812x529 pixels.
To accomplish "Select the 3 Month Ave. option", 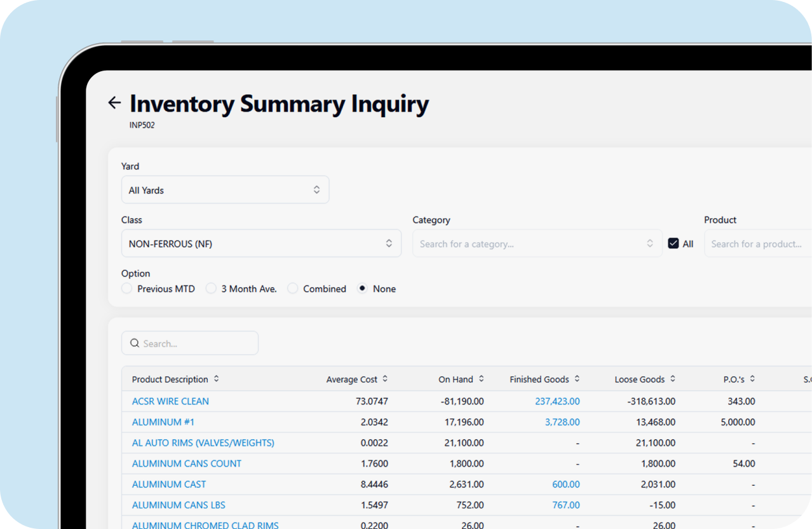I will [x=211, y=289].
